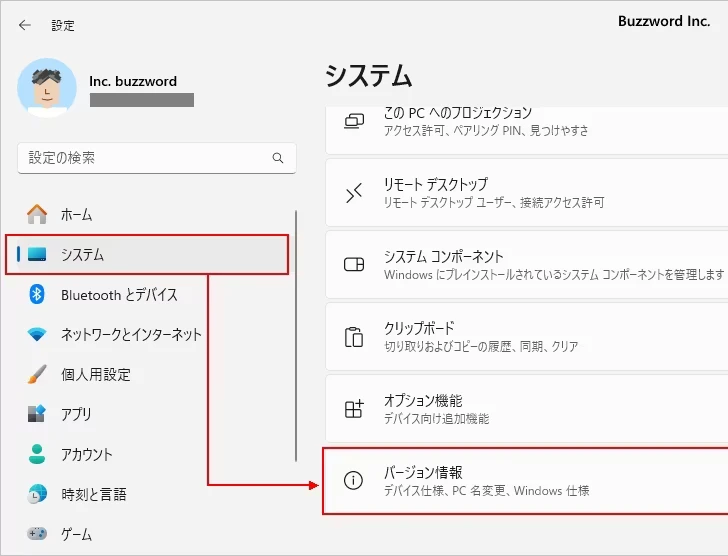This screenshot has width=728, height=556.
Task: Click the リモート デスクトップ icon
Action: [354, 193]
